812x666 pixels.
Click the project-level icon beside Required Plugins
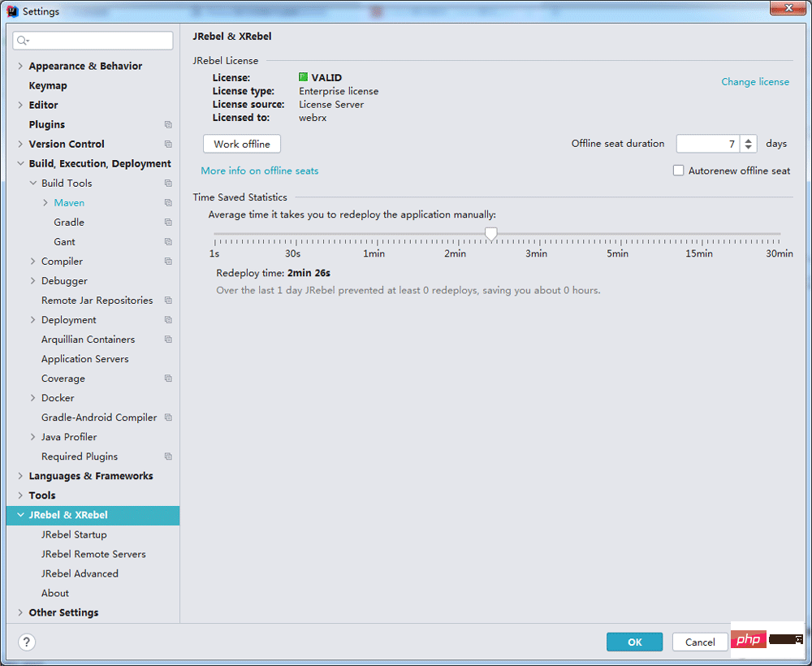click(168, 456)
